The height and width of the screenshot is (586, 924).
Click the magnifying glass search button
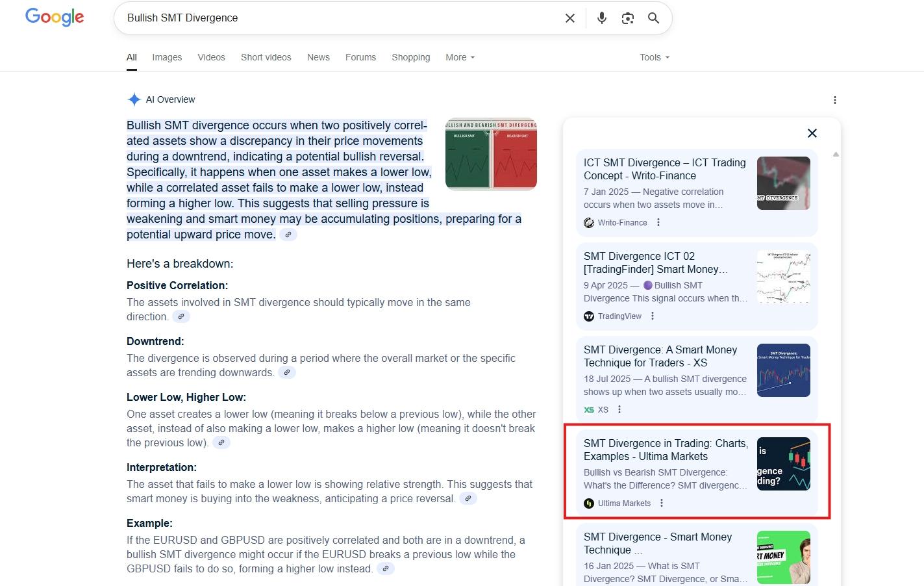point(654,18)
